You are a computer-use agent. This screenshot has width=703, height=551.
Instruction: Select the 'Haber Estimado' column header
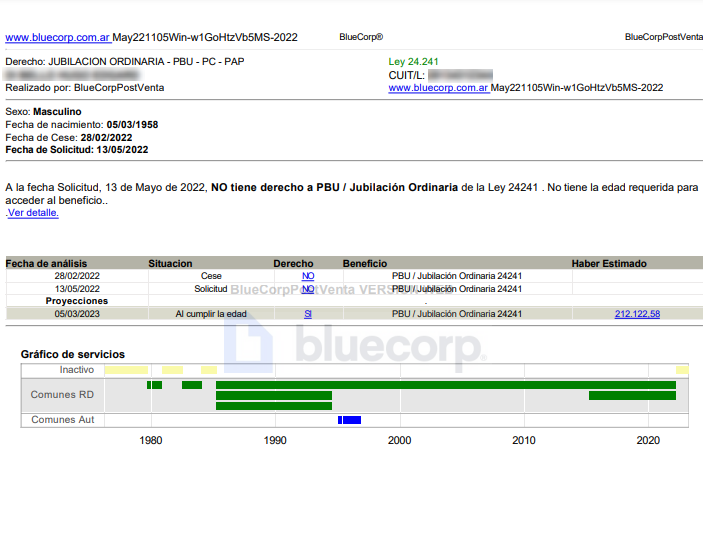coord(609,263)
